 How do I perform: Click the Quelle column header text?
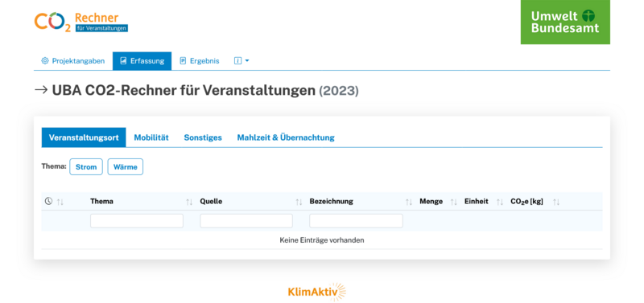pos(211,201)
